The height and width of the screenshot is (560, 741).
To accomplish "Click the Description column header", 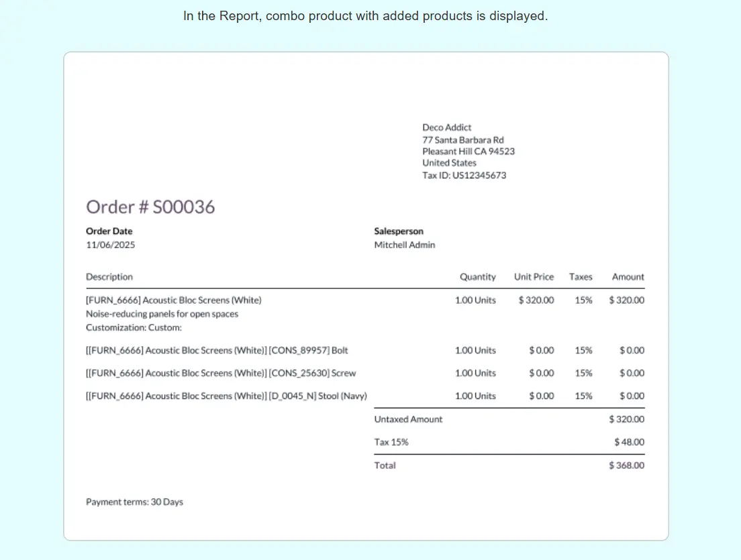I will (109, 277).
